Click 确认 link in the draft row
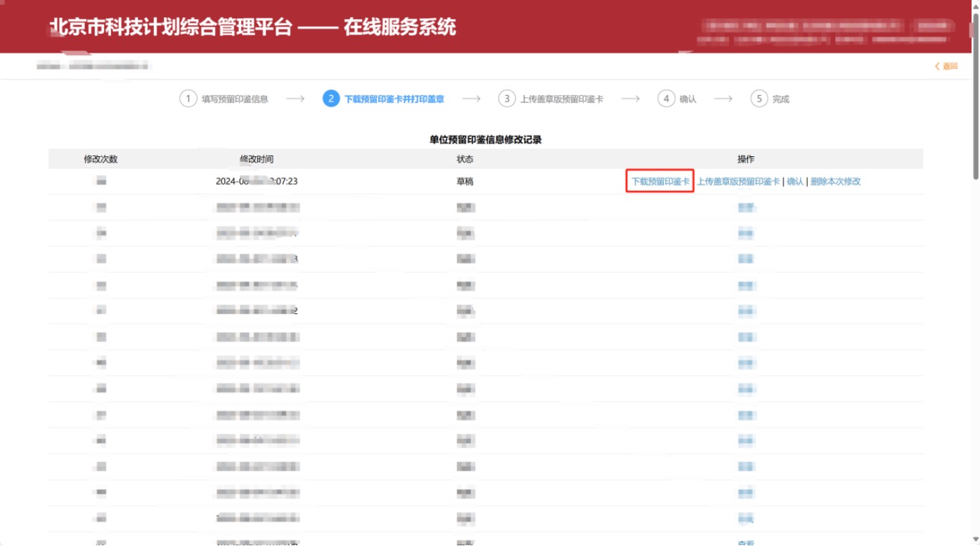Viewport: 980px width, 546px height. click(x=795, y=182)
